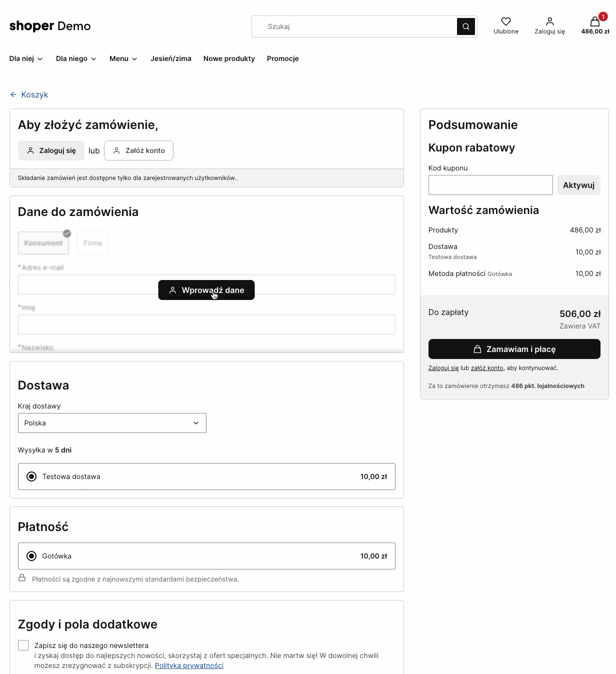Click the back arrow next to Koszyk
Screen dimensions: 616x674
[12, 94]
